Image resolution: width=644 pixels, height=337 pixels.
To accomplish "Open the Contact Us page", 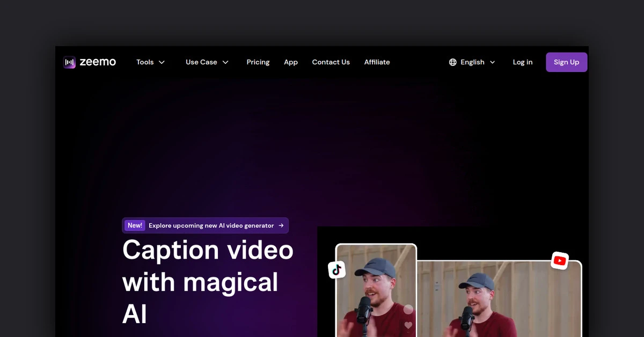I will [x=331, y=62].
